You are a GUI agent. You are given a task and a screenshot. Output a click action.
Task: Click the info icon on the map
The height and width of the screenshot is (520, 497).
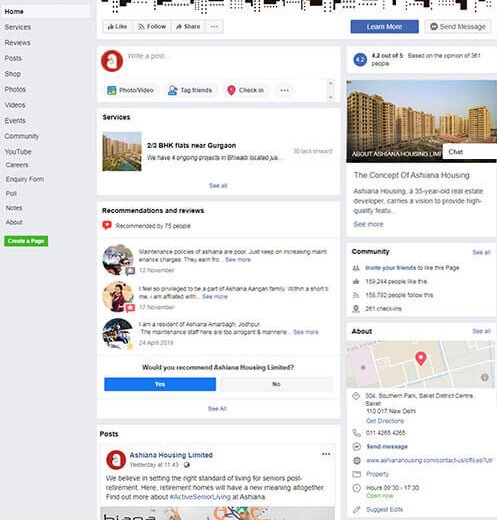click(485, 377)
